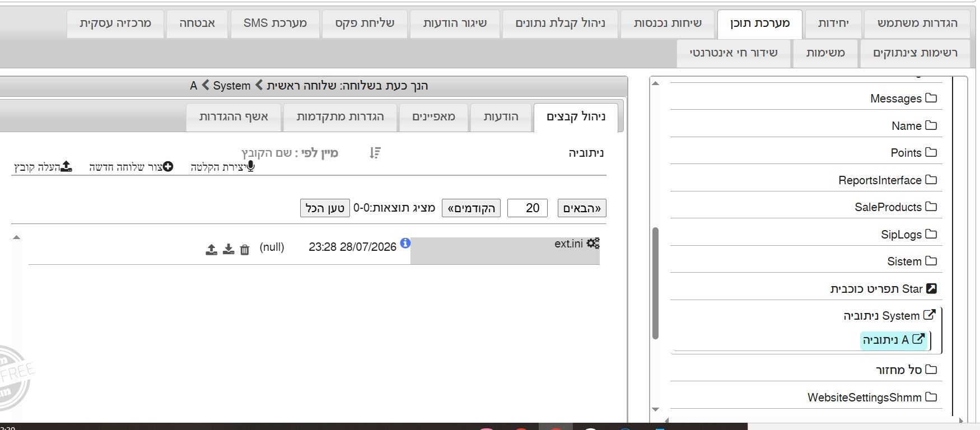980x430 pixels.
Task: Click the טען הכל button
Action: tap(325, 208)
